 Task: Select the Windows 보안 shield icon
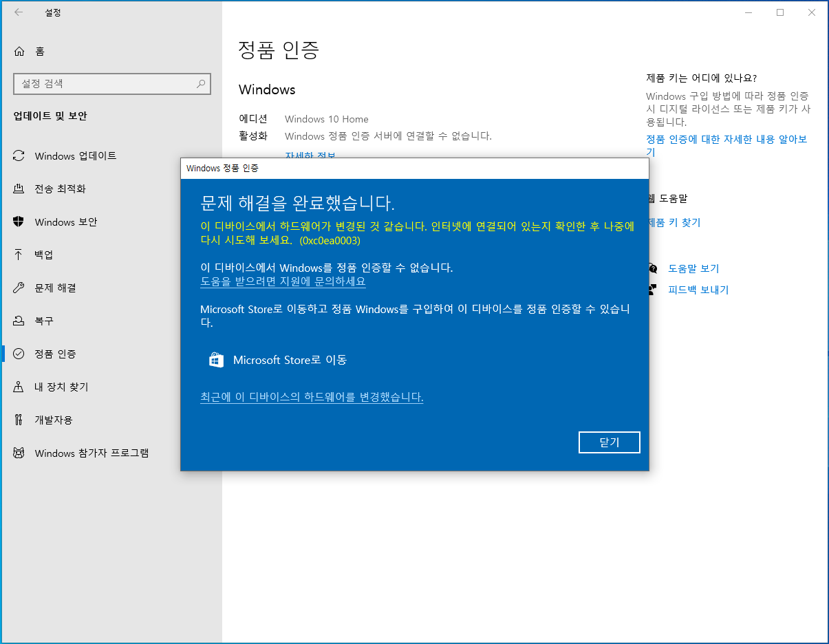(19, 222)
